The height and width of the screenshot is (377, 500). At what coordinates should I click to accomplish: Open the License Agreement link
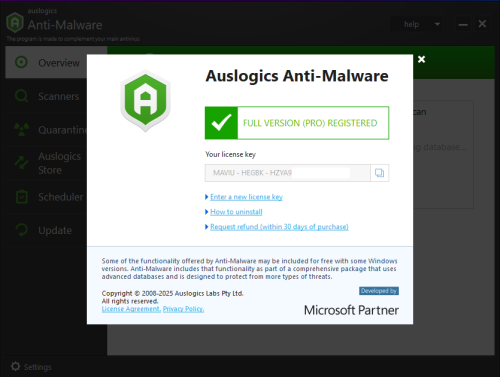131,309
